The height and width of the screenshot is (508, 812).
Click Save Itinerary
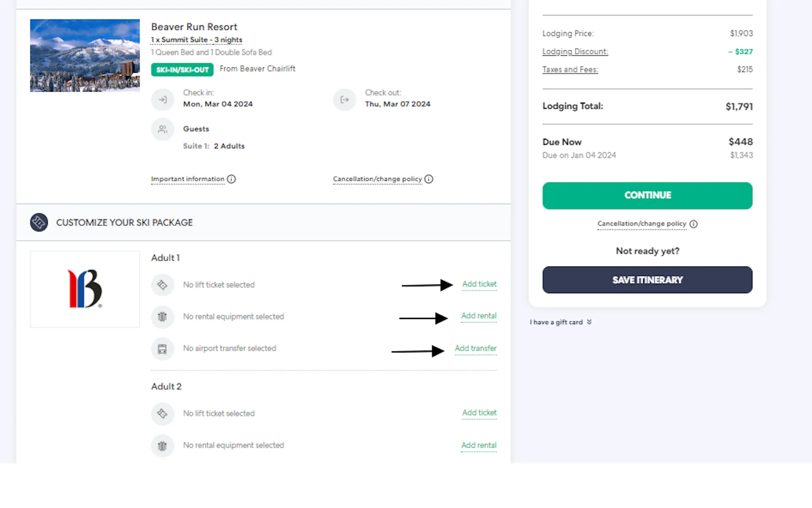pos(647,279)
